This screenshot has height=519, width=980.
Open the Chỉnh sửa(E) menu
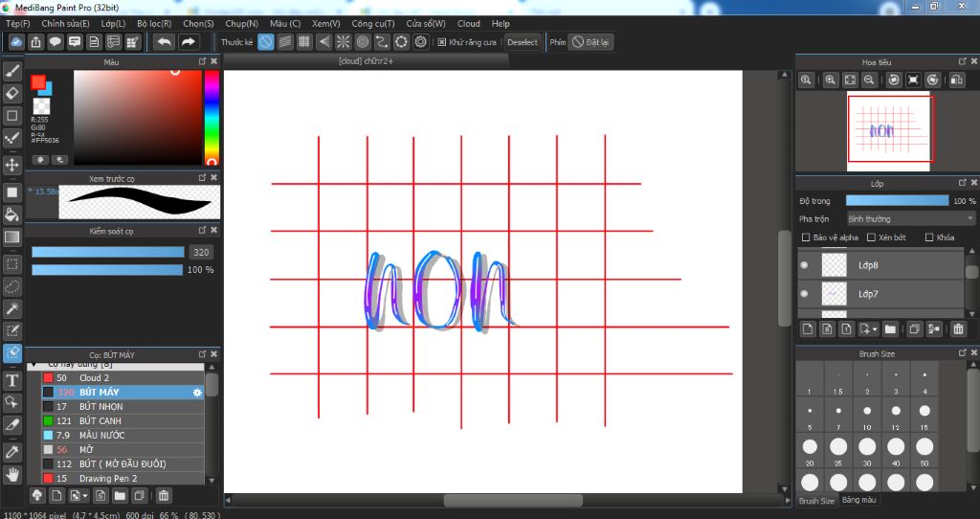pyautogui.click(x=66, y=23)
